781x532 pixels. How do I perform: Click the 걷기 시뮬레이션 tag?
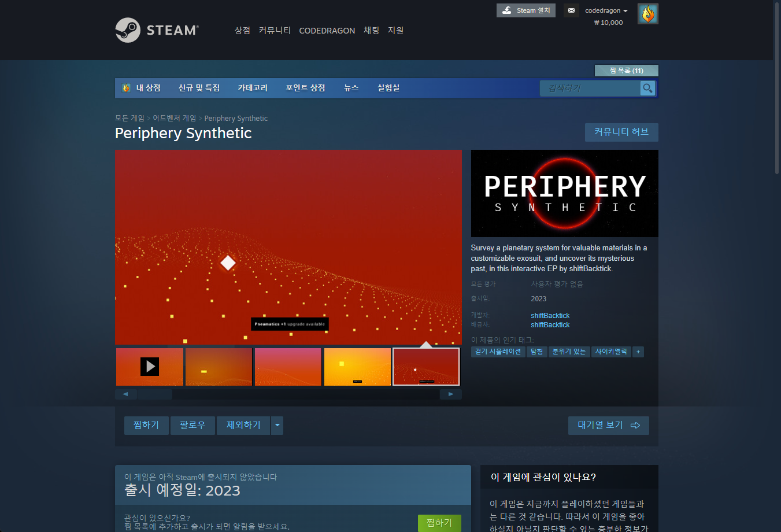[498, 352]
